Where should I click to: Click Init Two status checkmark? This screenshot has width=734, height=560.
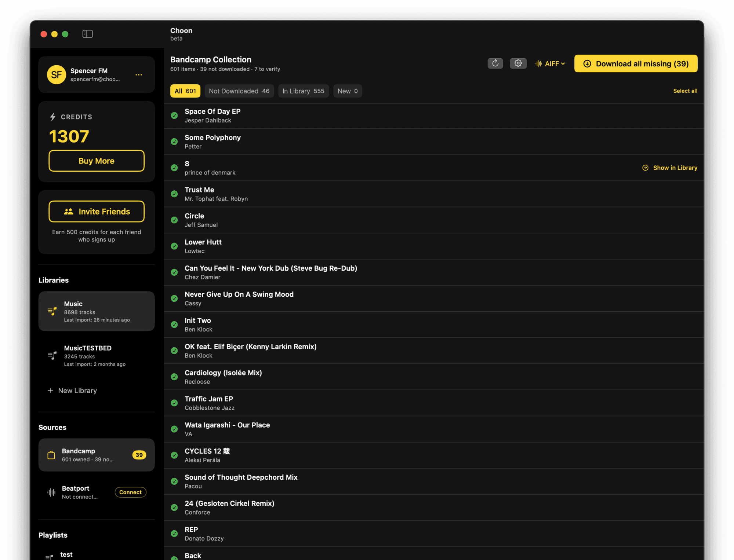pos(174,325)
